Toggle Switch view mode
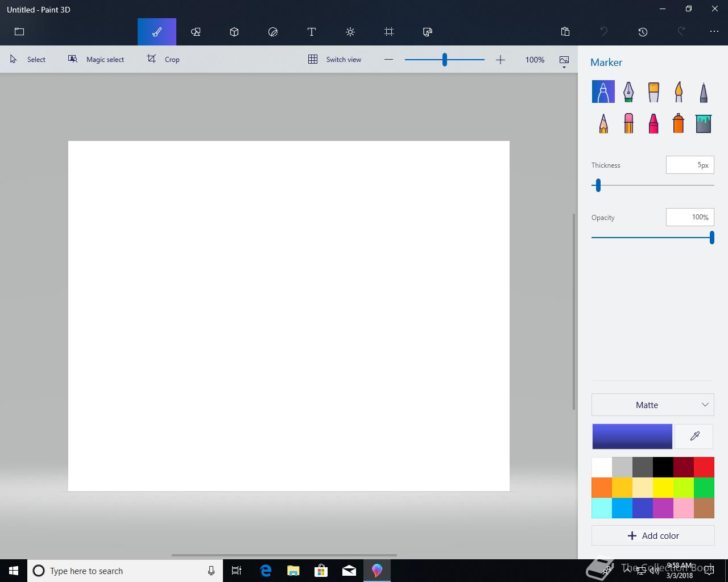Image resolution: width=728 pixels, height=582 pixels. [334, 60]
